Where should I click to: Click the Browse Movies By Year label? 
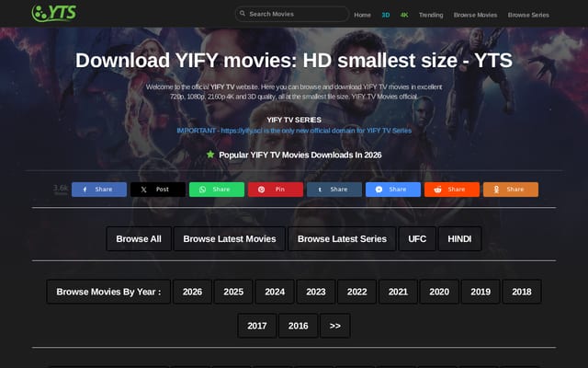point(108,292)
